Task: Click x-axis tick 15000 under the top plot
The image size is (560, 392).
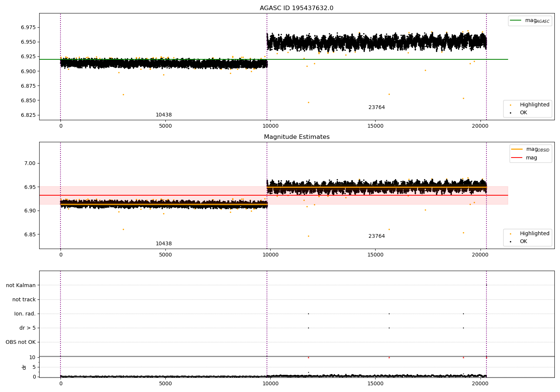Action: pyautogui.click(x=376, y=126)
